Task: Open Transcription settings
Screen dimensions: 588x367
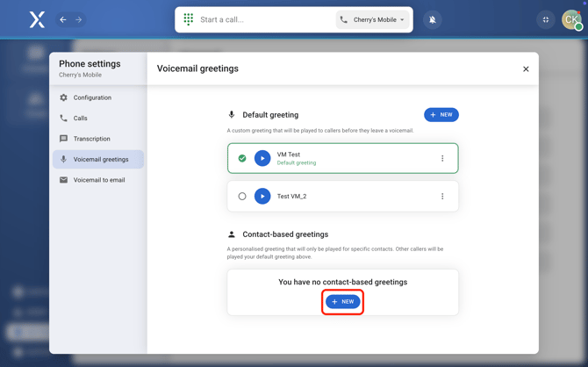Action: (x=91, y=139)
